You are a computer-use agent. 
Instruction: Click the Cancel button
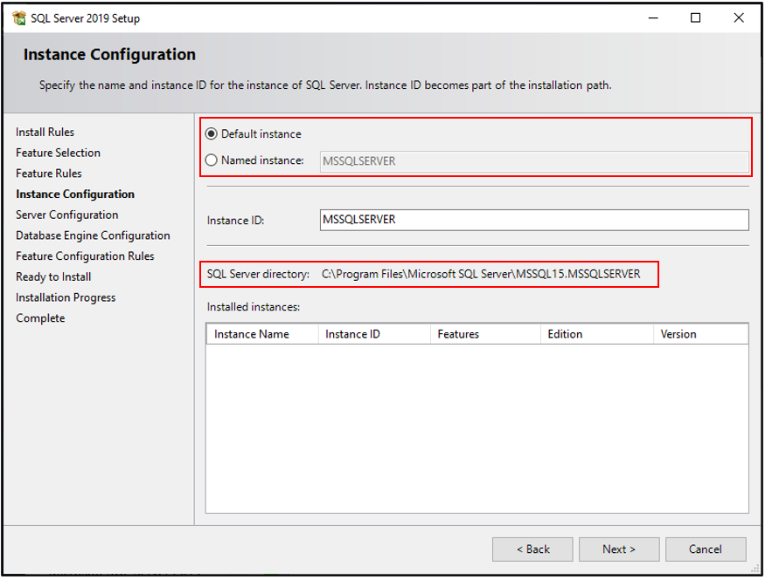click(706, 550)
